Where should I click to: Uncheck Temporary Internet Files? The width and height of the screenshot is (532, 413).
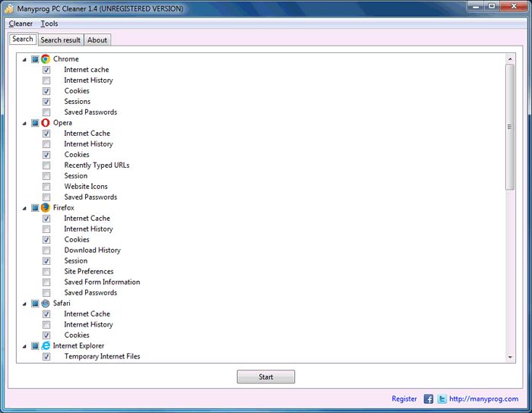pos(46,357)
